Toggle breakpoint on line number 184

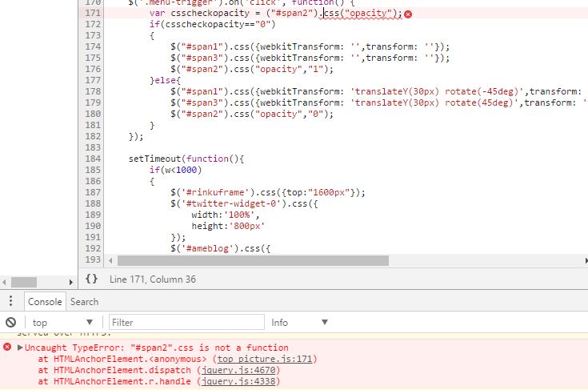[93, 159]
